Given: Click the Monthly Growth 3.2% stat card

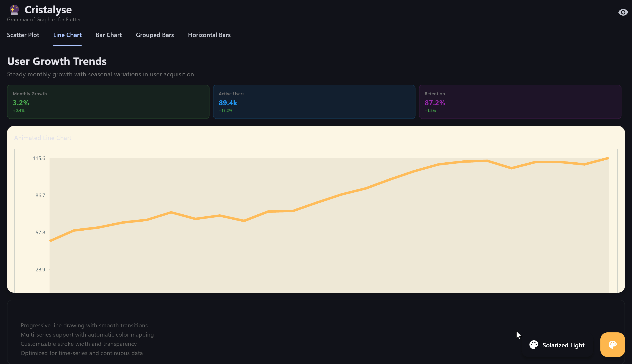Looking at the screenshot, I should [x=108, y=102].
